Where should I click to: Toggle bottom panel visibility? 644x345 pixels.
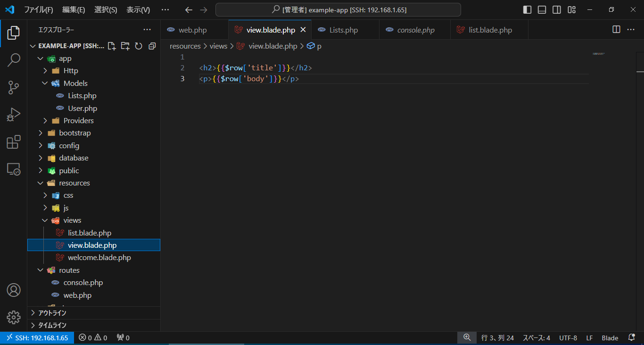pos(542,10)
